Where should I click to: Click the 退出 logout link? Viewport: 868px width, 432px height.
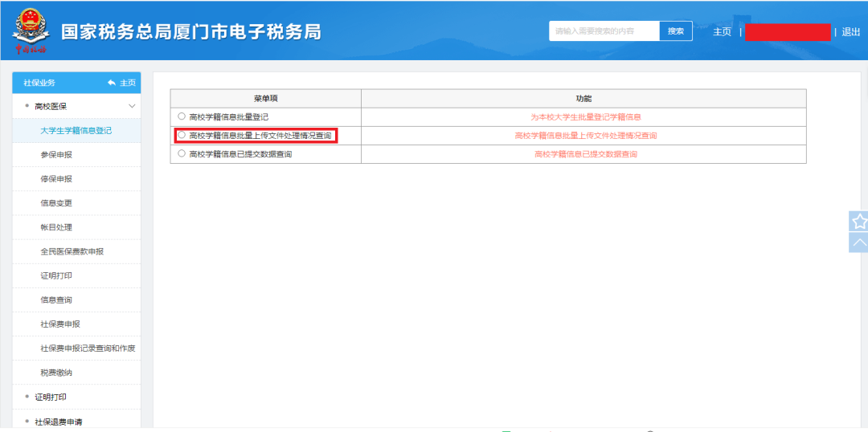click(x=850, y=31)
